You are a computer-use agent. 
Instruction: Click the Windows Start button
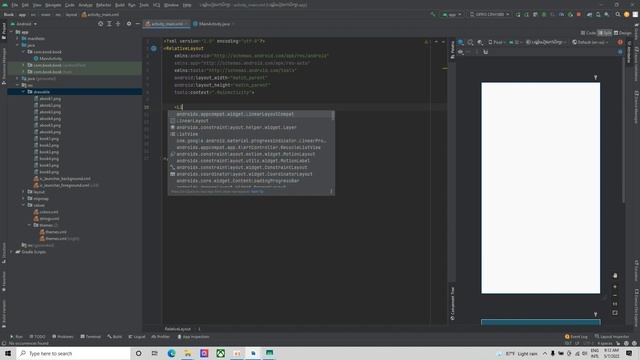[8, 353]
